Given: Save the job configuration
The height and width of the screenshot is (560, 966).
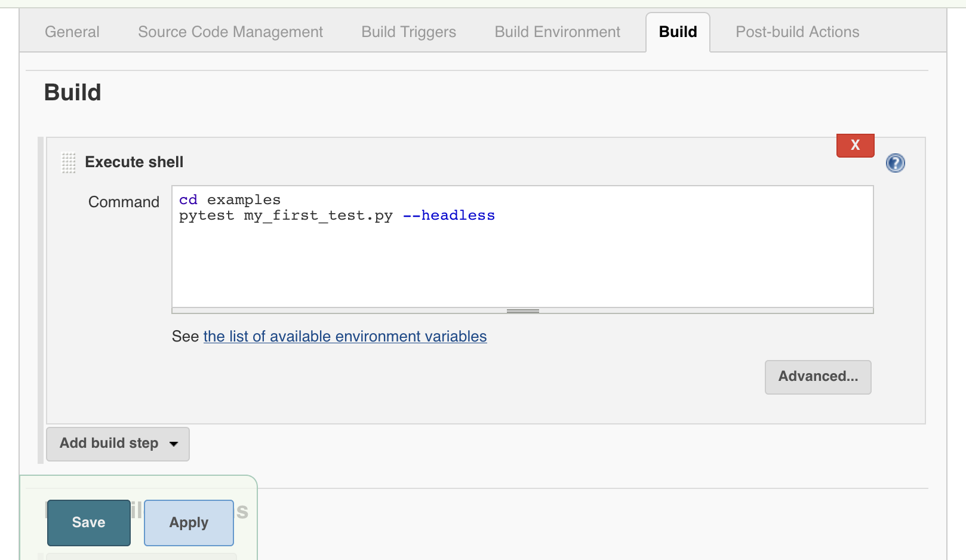Looking at the screenshot, I should click(89, 522).
